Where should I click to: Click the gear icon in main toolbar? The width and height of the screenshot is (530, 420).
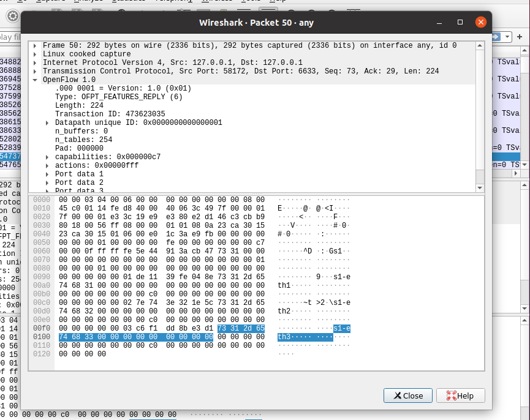click(13, 16)
